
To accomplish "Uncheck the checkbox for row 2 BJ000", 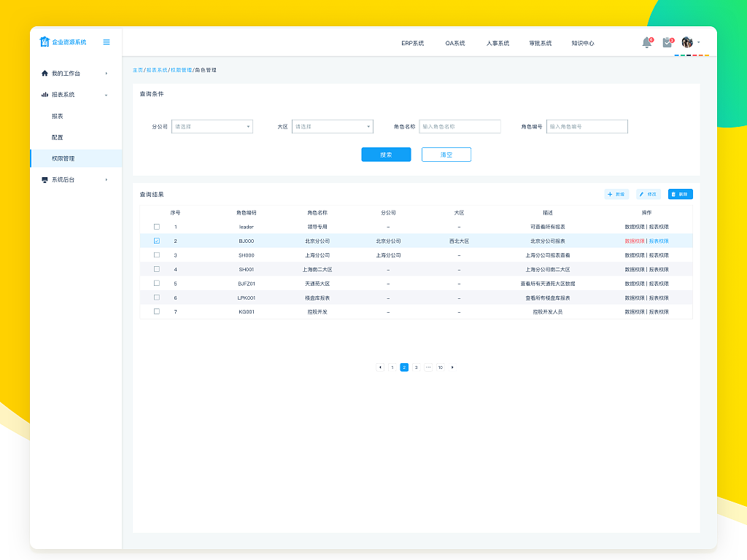I will [x=157, y=241].
